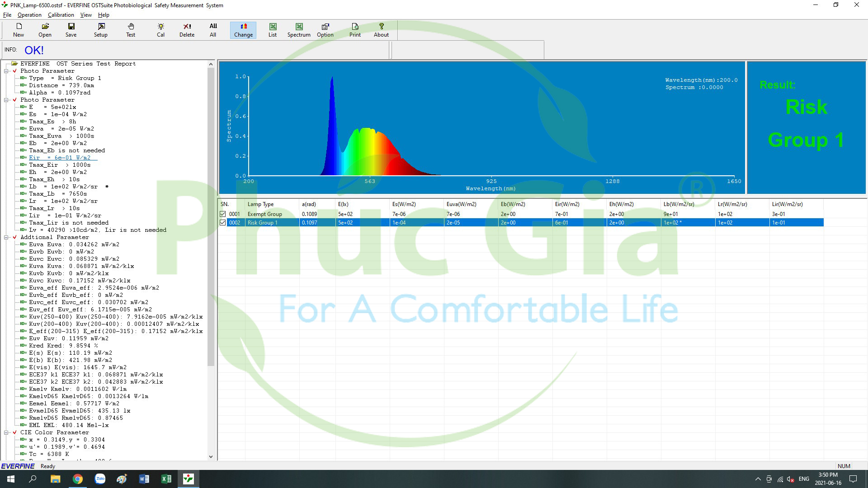This screenshot has height=488, width=868.
Task: Click the Eir(W/m2) column header
Action: click(x=579, y=204)
